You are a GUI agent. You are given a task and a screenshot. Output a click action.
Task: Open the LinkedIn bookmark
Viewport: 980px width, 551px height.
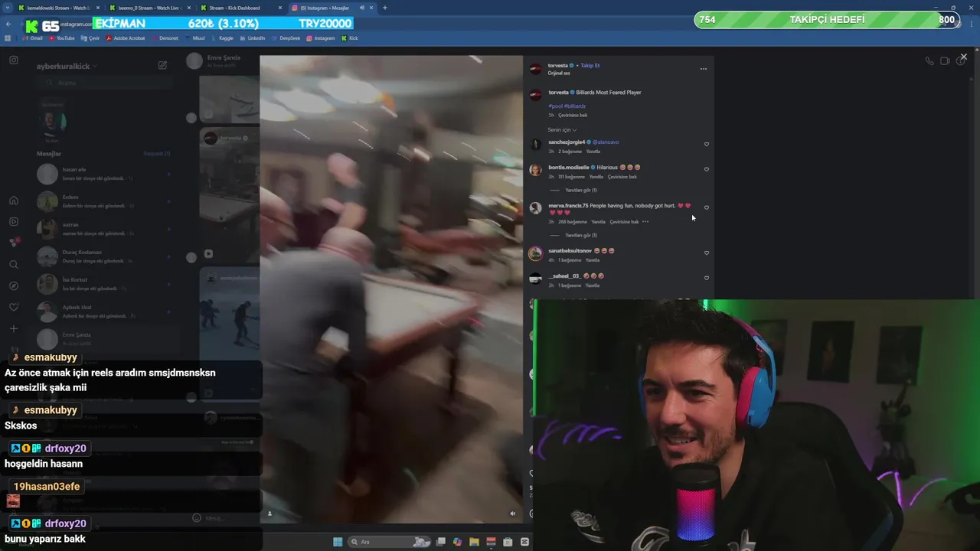[x=253, y=37]
